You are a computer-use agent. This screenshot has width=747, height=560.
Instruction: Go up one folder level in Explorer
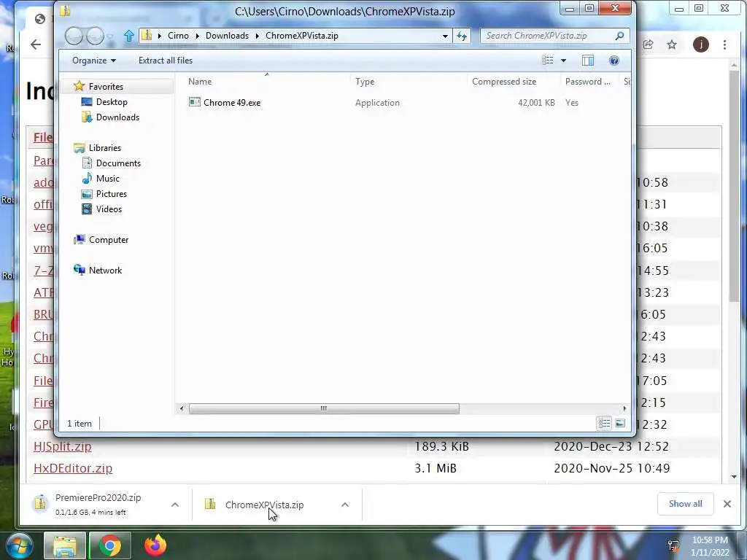[128, 36]
